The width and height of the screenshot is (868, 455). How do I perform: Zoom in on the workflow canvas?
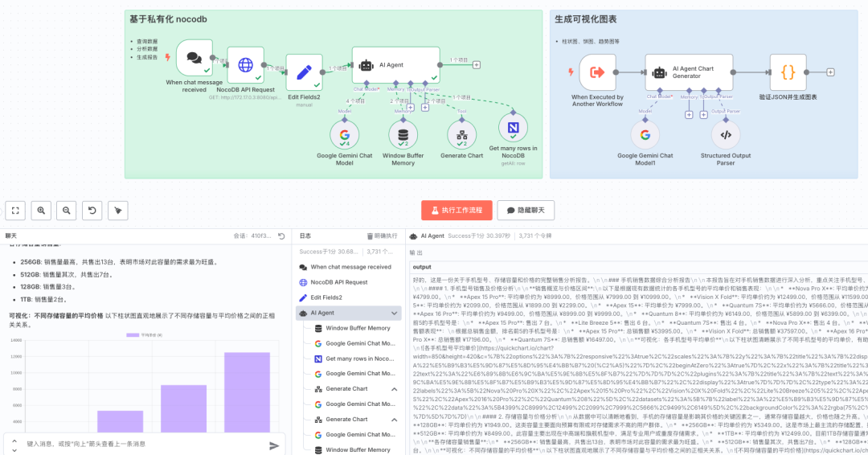41,211
